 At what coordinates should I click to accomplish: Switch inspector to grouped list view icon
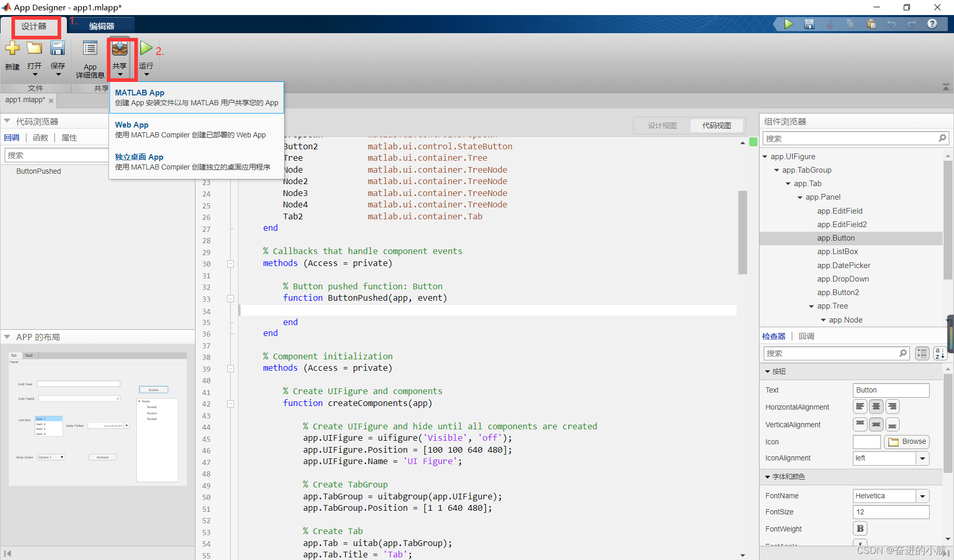(x=922, y=354)
